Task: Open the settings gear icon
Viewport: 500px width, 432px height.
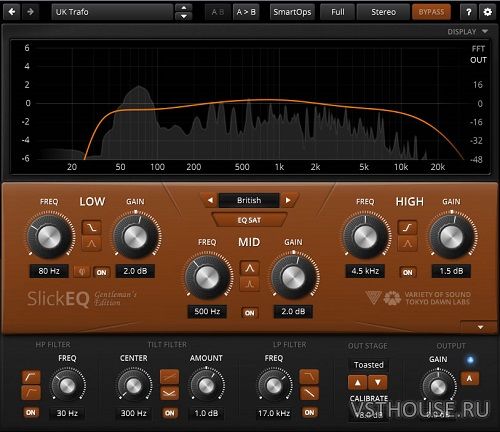Action: (487, 12)
